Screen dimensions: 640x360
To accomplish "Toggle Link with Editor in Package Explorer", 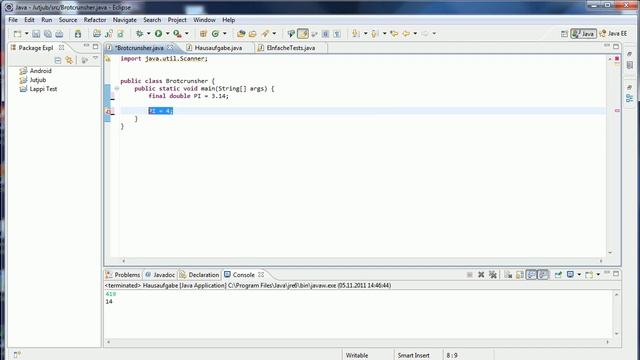I will 69,60.
